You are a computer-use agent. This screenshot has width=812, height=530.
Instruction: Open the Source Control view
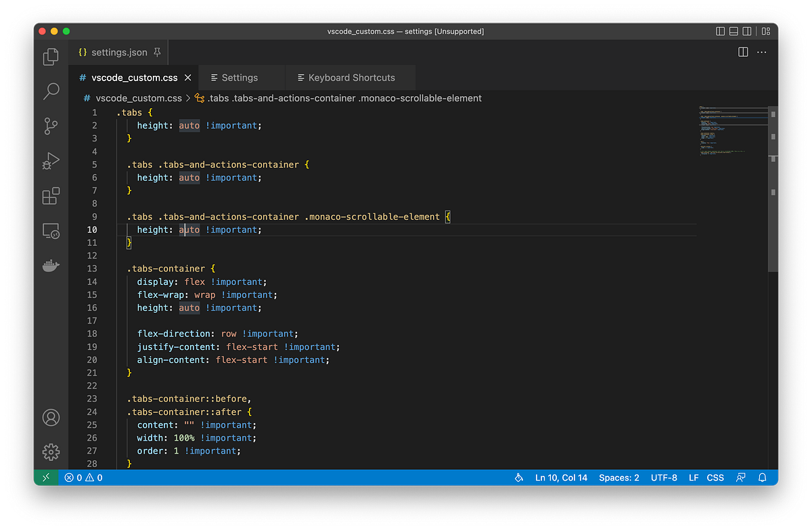coord(51,126)
